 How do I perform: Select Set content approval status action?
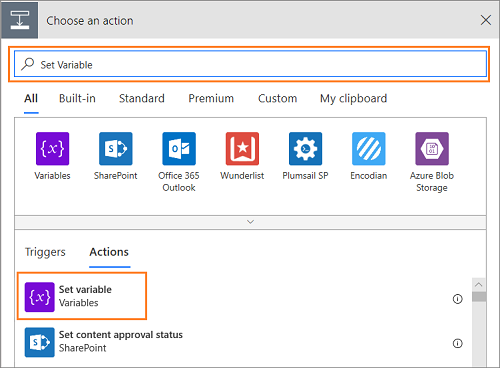pyautogui.click(x=243, y=342)
